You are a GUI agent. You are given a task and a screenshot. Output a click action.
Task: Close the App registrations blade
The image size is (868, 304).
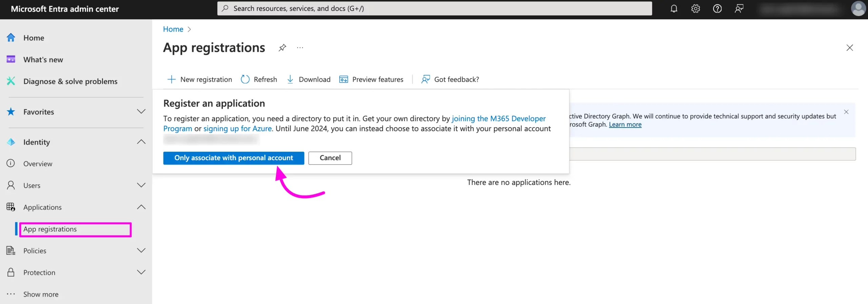849,47
